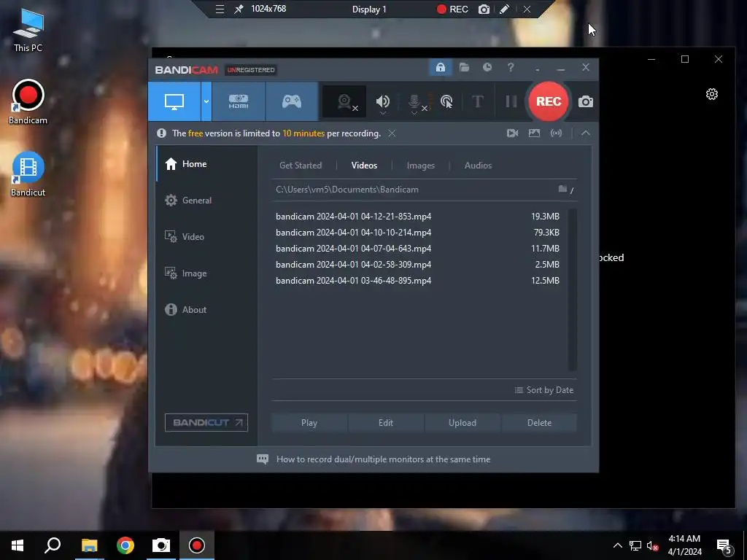The width and height of the screenshot is (747, 560).
Task: Click the video list scrollbar
Action: 573,289
